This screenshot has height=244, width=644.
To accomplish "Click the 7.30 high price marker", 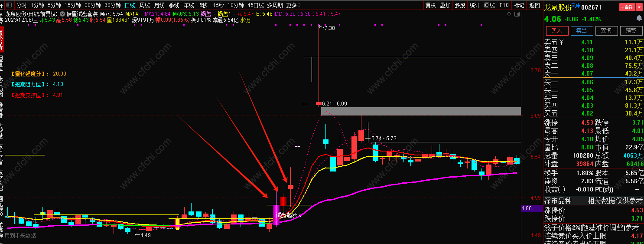I will (x=329, y=28).
